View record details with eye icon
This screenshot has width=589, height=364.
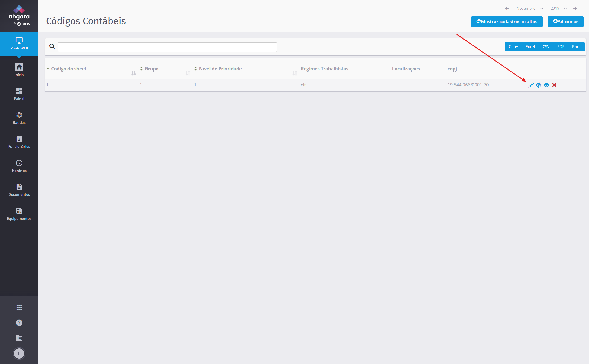pyautogui.click(x=546, y=85)
